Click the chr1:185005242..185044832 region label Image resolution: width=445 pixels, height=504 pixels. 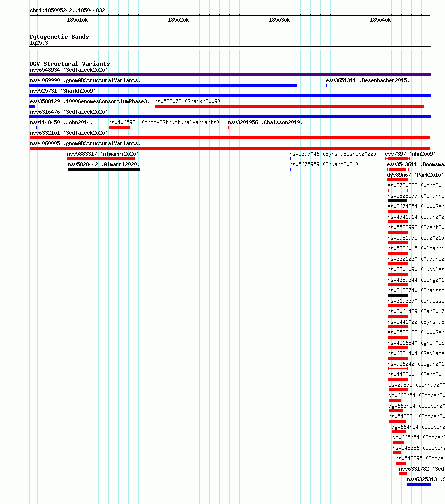click(x=67, y=10)
